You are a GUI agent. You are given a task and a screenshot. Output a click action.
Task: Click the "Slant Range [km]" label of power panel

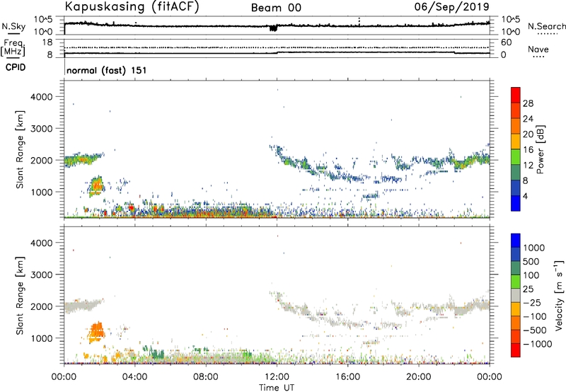(20, 149)
